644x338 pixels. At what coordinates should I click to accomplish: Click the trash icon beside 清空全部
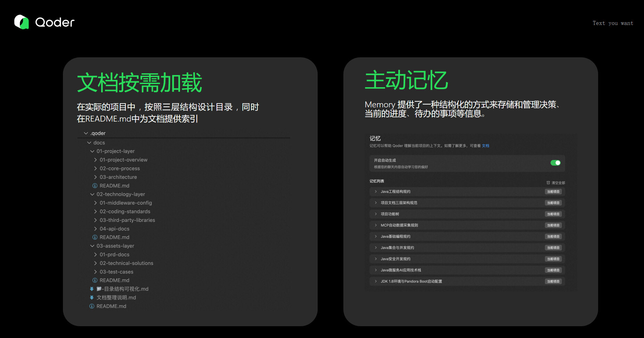pyautogui.click(x=548, y=182)
